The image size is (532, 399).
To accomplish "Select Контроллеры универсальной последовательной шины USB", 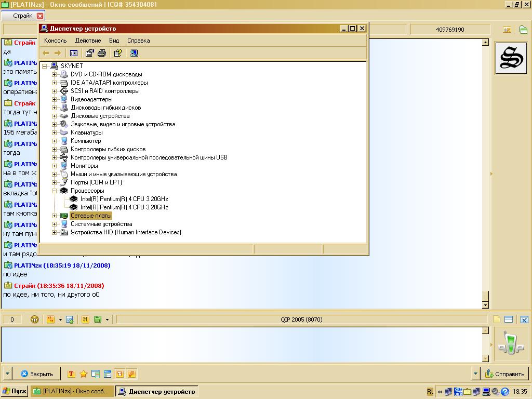I will 149,157.
